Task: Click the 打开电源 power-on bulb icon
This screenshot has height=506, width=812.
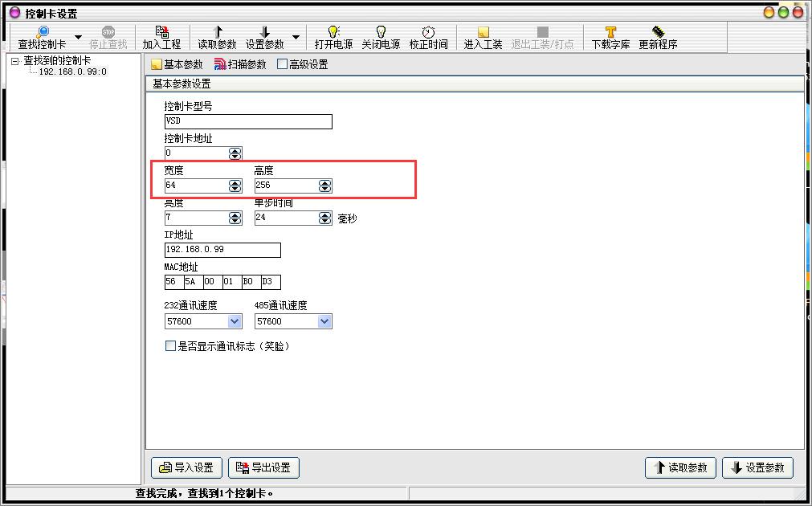Action: (333, 30)
